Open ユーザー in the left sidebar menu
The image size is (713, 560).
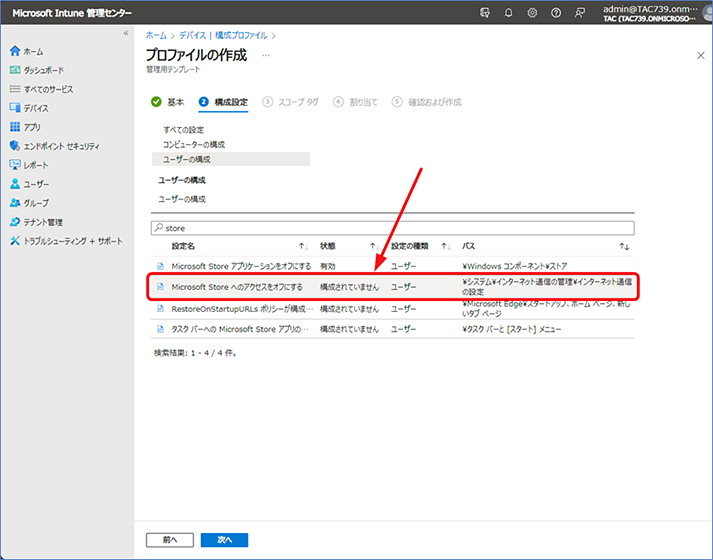[x=29, y=184]
